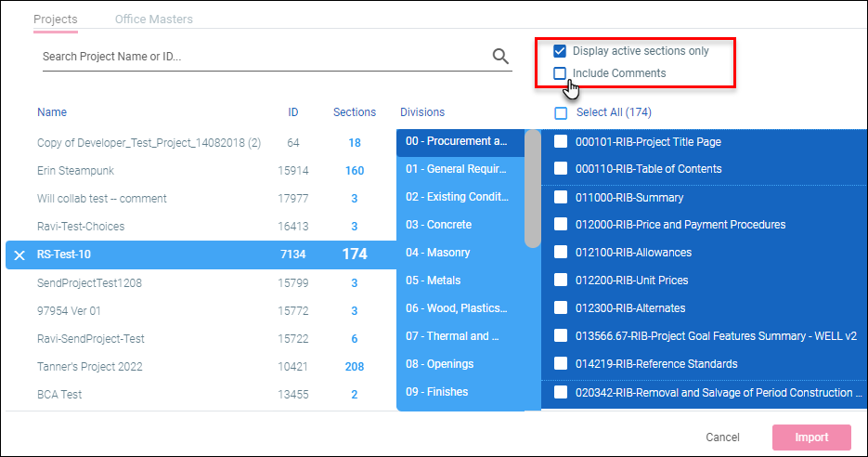The image size is (868, 457).
Task: Select division 09 - Finishes
Action: coord(460,392)
